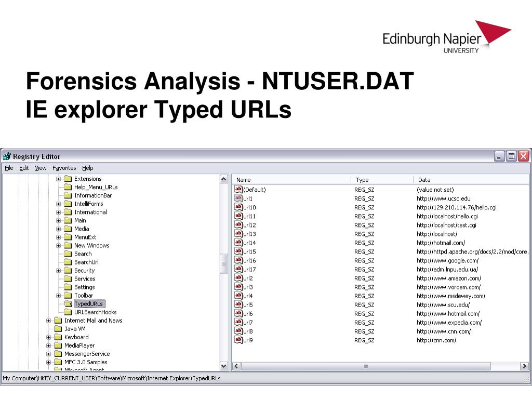Click the url15 string value icon
The width and height of the screenshot is (532, 399).
(x=238, y=251)
